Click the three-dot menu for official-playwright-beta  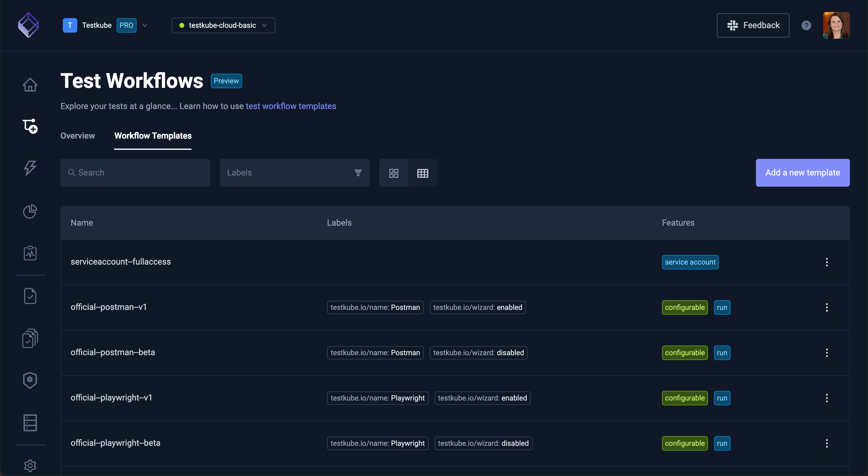(x=826, y=443)
